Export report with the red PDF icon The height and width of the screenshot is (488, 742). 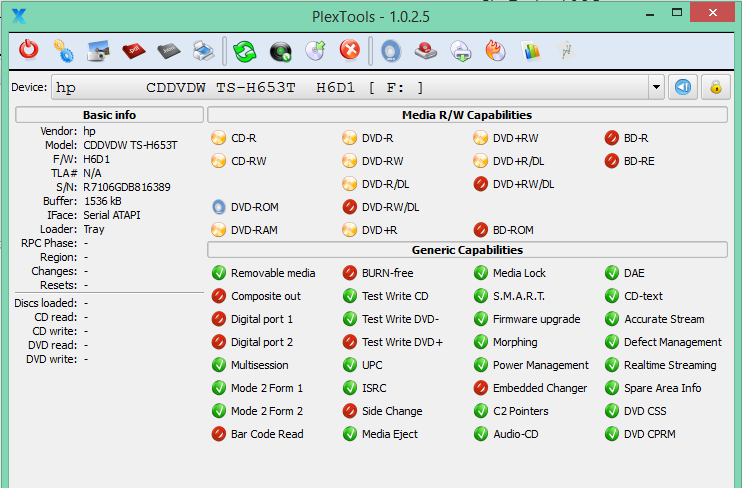(133, 50)
